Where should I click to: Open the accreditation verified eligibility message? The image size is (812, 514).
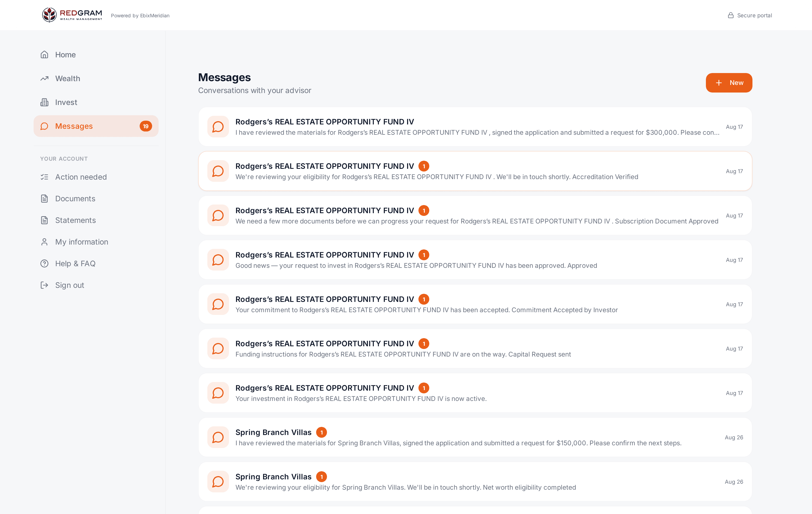[x=475, y=171]
